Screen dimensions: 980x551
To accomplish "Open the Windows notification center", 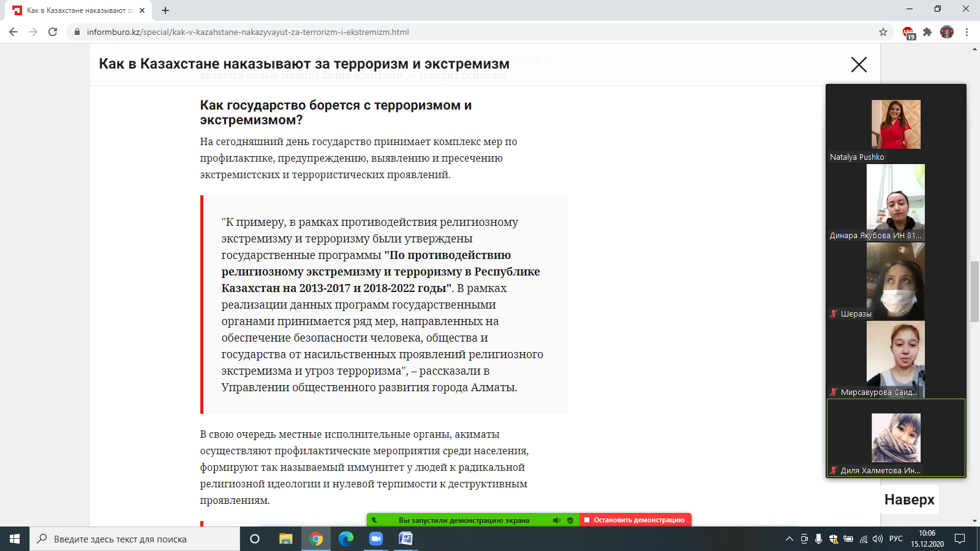I will pyautogui.click(x=960, y=539).
